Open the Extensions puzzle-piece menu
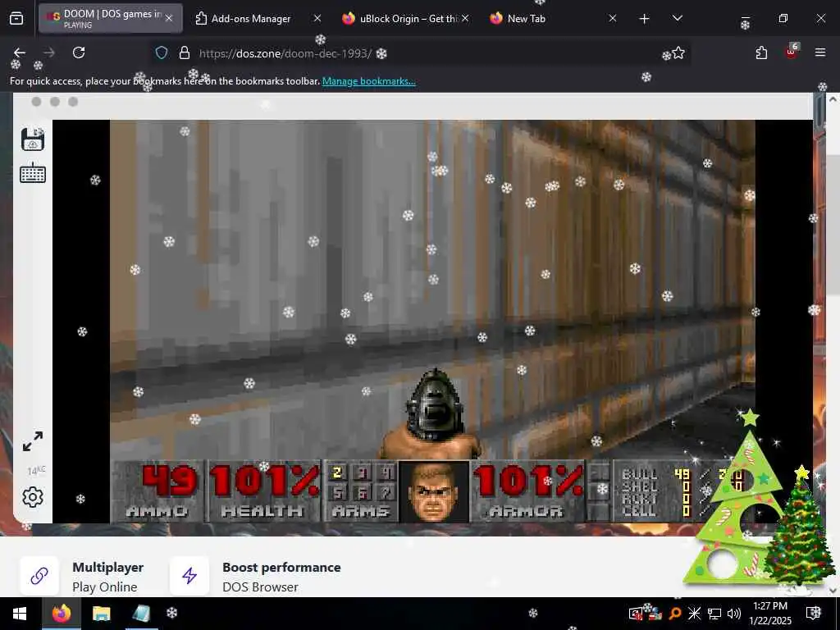Viewport: 840px width, 630px height. (761, 52)
